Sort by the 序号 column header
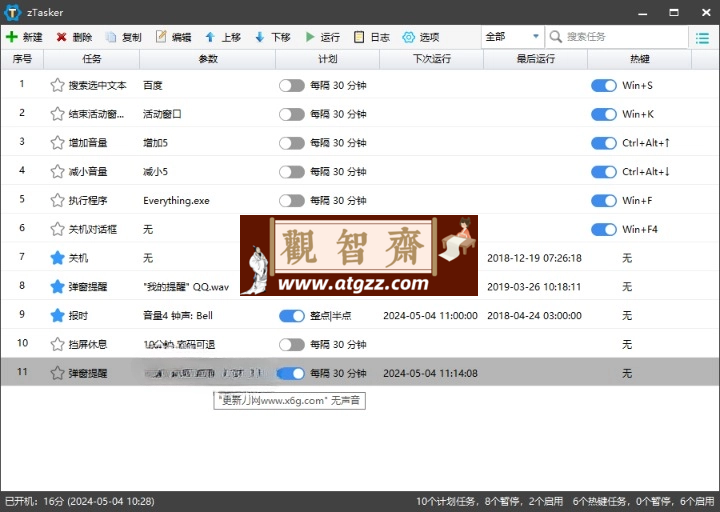Image resolution: width=720 pixels, height=512 pixels. 22,59
